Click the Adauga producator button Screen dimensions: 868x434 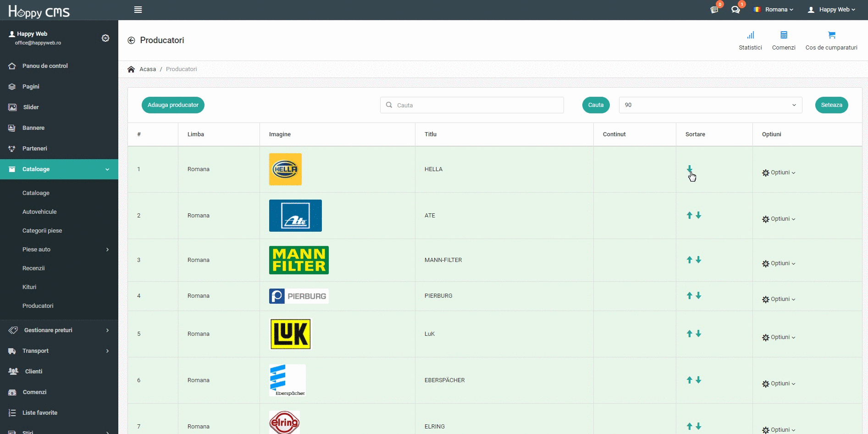point(173,105)
